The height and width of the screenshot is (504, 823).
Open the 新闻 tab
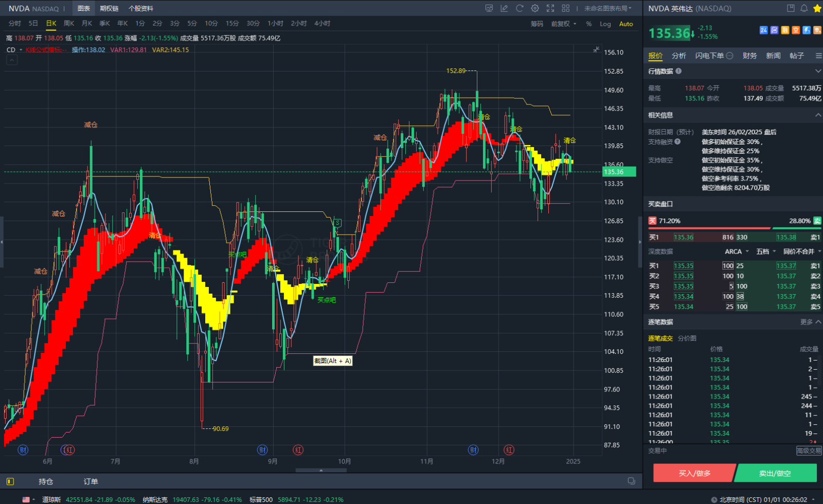pyautogui.click(x=773, y=56)
